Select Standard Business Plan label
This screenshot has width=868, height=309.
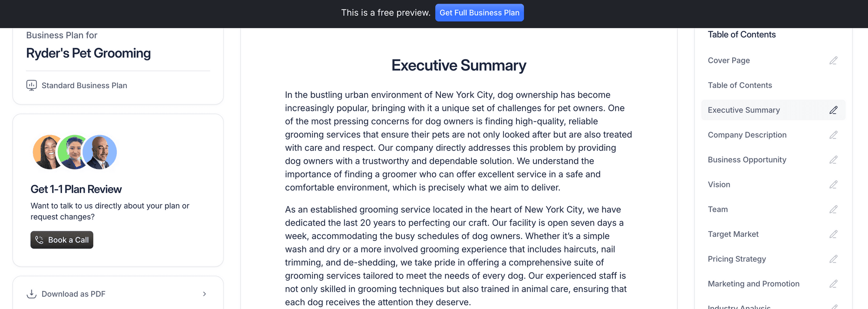84,86
